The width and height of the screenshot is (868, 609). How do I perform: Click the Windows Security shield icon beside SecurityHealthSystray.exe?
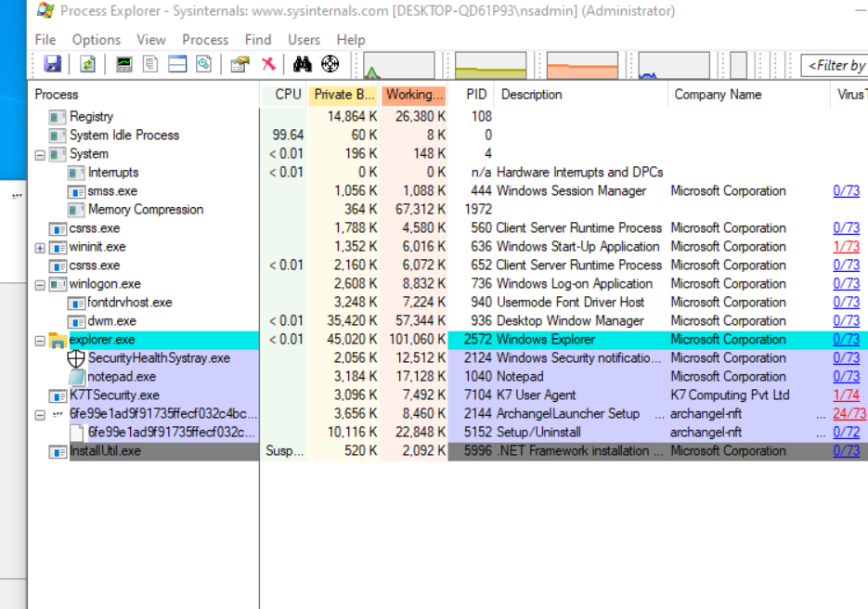76,358
